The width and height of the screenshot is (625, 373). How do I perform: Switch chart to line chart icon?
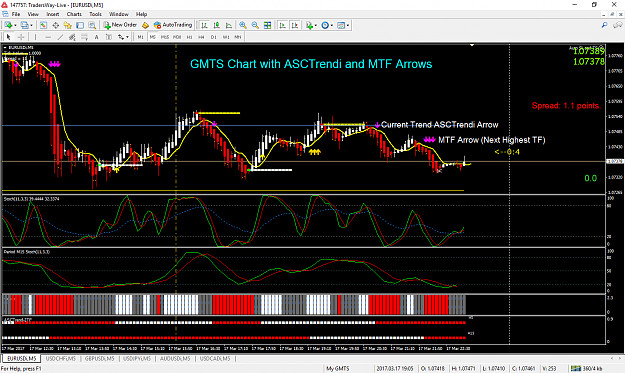pyautogui.click(x=229, y=25)
